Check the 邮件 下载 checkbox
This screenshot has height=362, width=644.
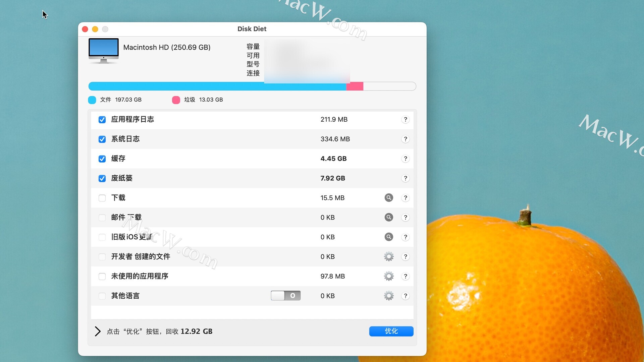pyautogui.click(x=102, y=218)
